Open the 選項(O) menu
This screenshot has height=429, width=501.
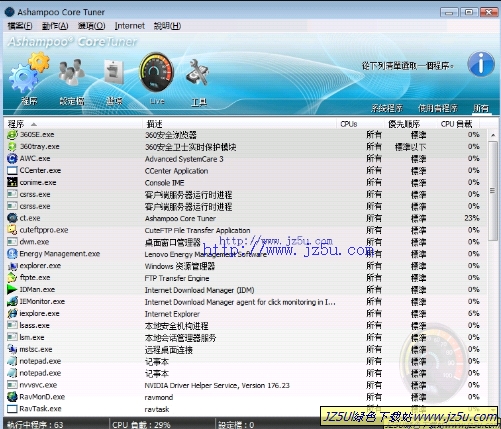pyautogui.click(x=91, y=26)
